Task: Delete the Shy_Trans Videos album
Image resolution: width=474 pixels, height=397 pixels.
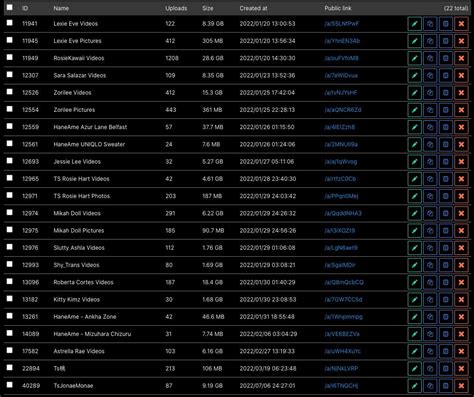Action: tap(461, 265)
